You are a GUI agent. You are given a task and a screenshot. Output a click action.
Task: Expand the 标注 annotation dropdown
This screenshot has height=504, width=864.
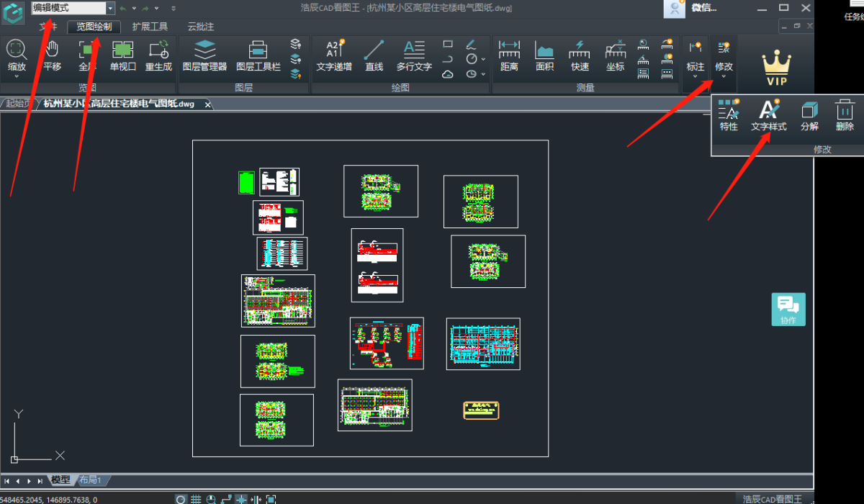[x=695, y=76]
